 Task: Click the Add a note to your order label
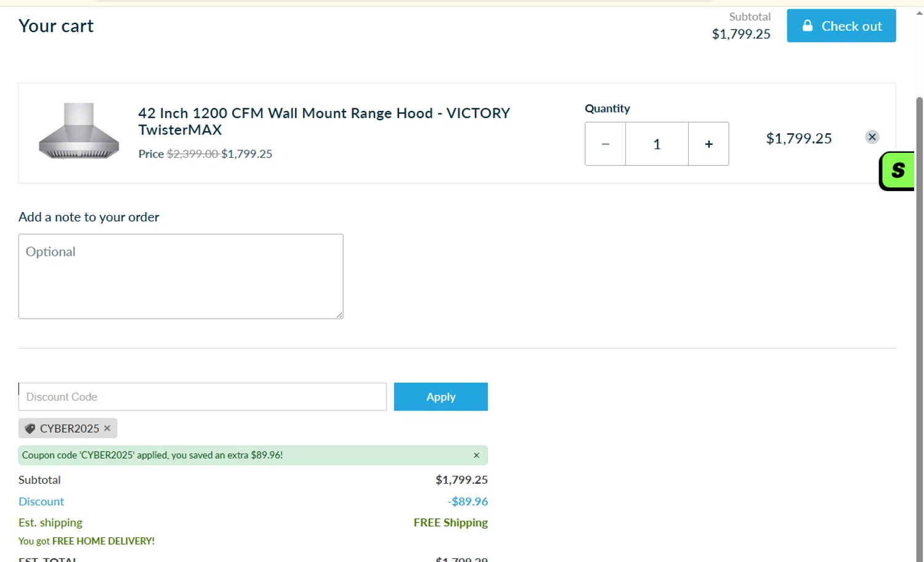[x=89, y=217]
